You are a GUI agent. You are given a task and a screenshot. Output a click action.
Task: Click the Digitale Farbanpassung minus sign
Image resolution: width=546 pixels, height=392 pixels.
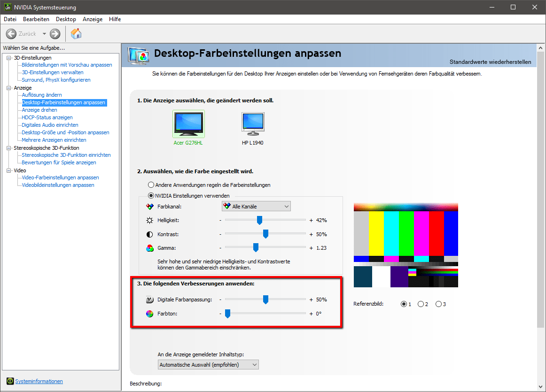pyautogui.click(x=220, y=300)
